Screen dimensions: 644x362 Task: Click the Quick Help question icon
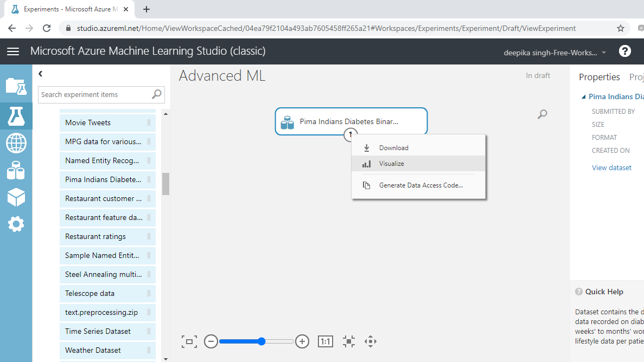[x=579, y=292]
